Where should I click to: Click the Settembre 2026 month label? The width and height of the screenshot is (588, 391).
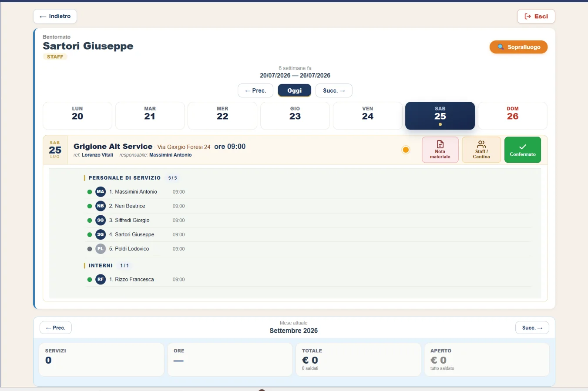(x=294, y=331)
